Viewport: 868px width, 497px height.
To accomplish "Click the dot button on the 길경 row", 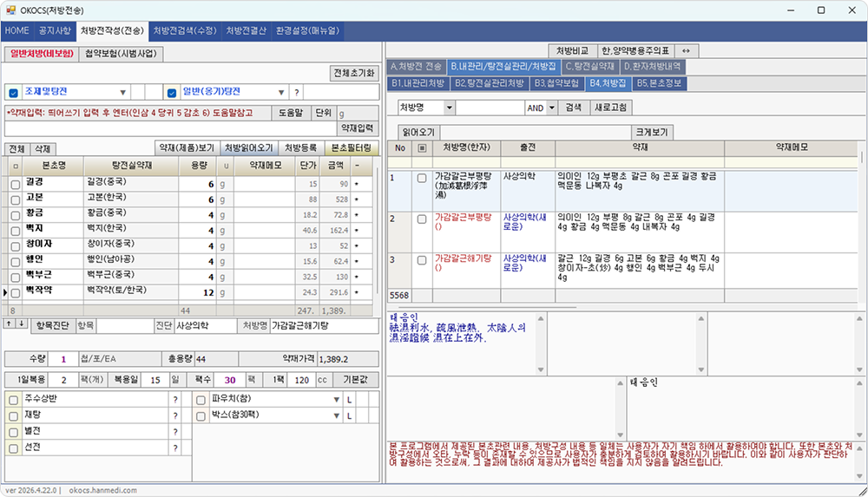I will 357,184.
